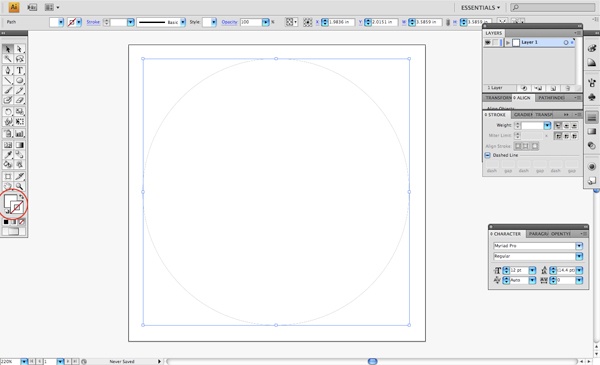
Task: Choose the Artboard tool
Action: (x=8, y=176)
